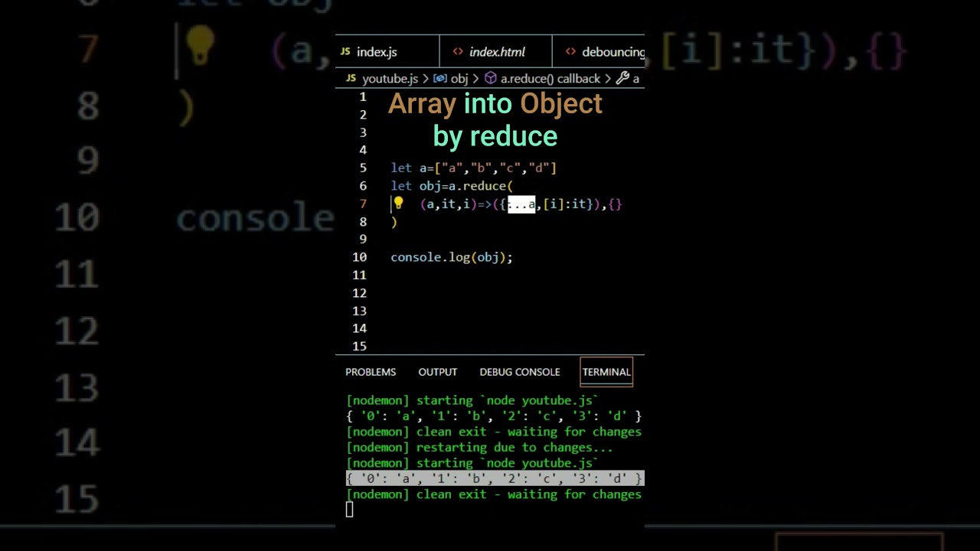Viewport: 980px width, 551px height.
Task: Click the obj breadcrumb item
Action: coord(459,79)
